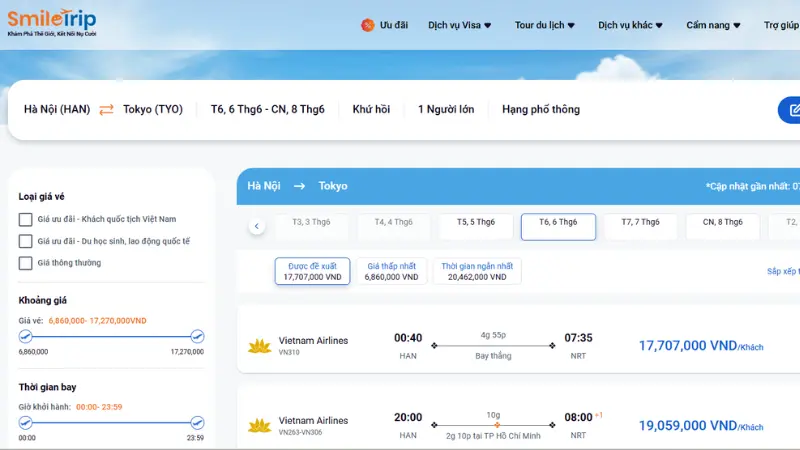This screenshot has height=450, width=800.
Task: Select the T6, 6 Thg6 date tab
Action: pyautogui.click(x=558, y=227)
